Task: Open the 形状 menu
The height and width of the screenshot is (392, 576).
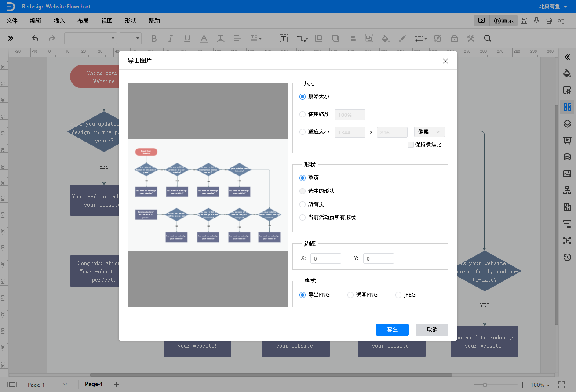Action: pos(131,21)
